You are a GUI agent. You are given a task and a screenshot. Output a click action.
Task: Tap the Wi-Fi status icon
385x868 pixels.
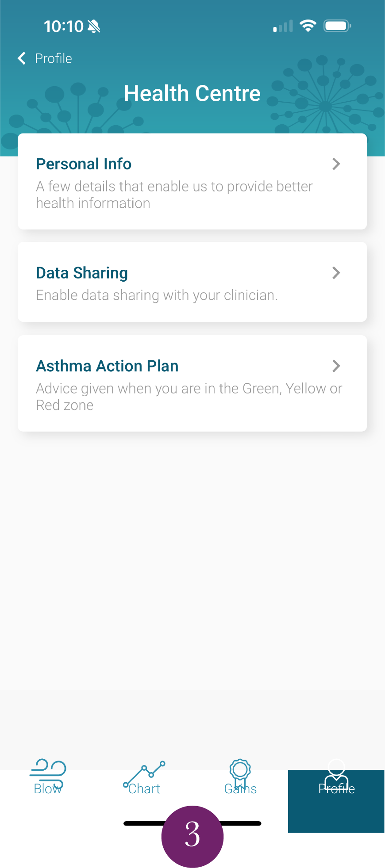[308, 26]
